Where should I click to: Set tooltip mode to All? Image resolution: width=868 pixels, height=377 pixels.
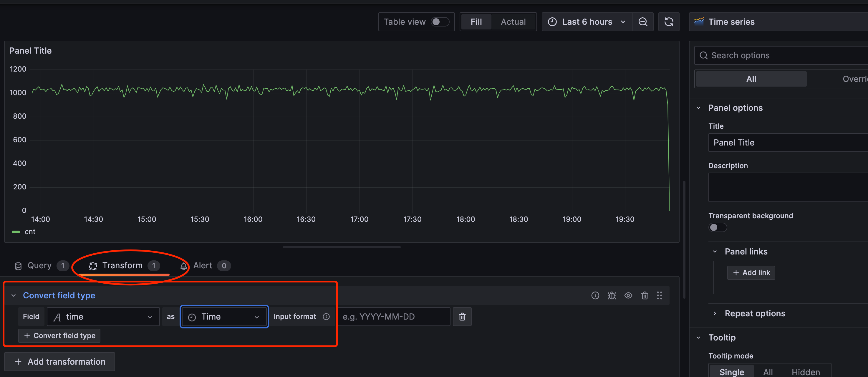coord(768,372)
